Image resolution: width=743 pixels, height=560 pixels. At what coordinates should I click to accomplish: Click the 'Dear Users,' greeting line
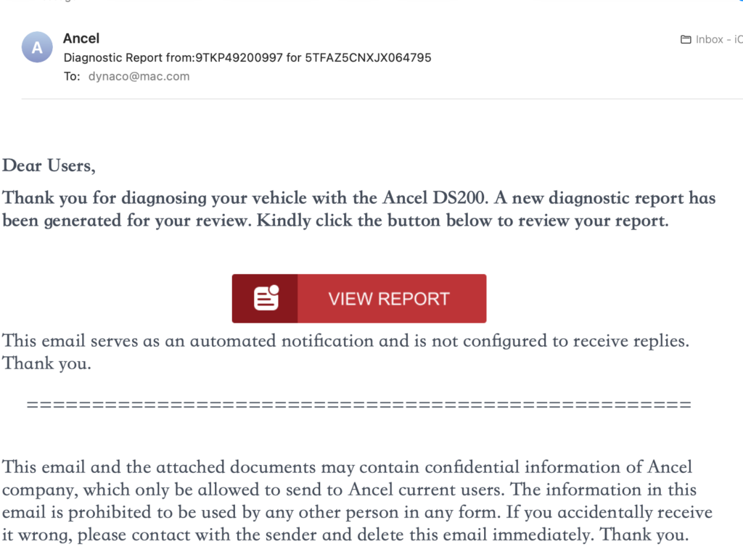point(49,165)
